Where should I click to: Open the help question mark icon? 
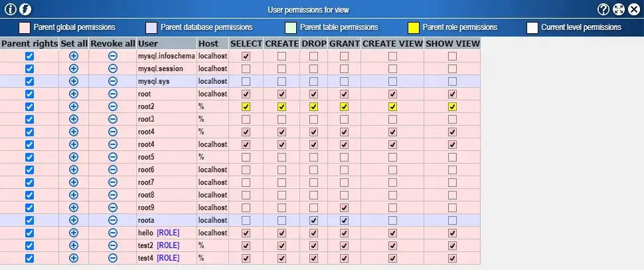[604, 9]
